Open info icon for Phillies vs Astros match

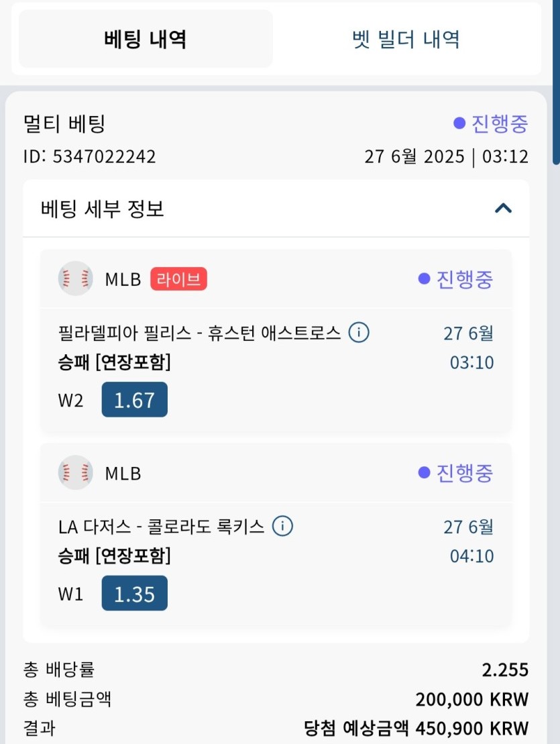(x=359, y=333)
